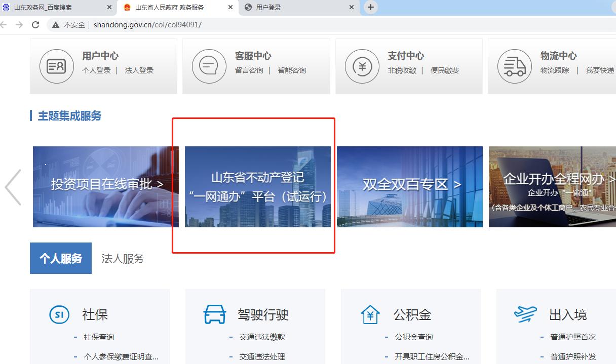This screenshot has height=364, width=616.
Task: Open the 双全双百专区 banner
Action: click(x=410, y=186)
